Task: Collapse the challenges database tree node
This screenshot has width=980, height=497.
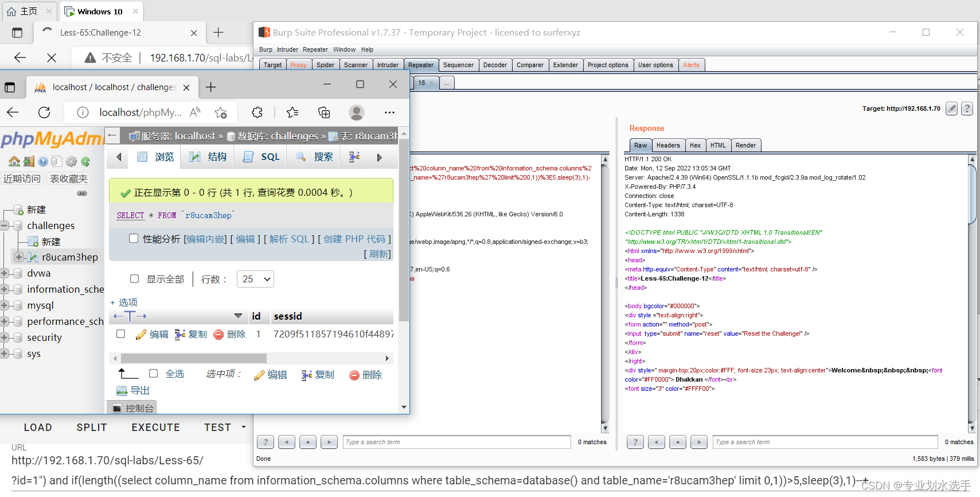Action: (x=5, y=226)
